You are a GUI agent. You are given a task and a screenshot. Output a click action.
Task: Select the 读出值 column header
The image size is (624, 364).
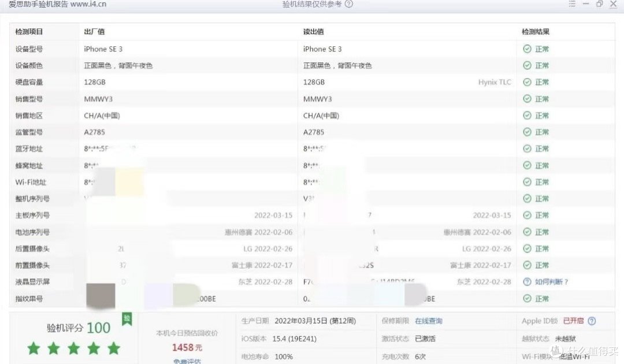[314, 32]
